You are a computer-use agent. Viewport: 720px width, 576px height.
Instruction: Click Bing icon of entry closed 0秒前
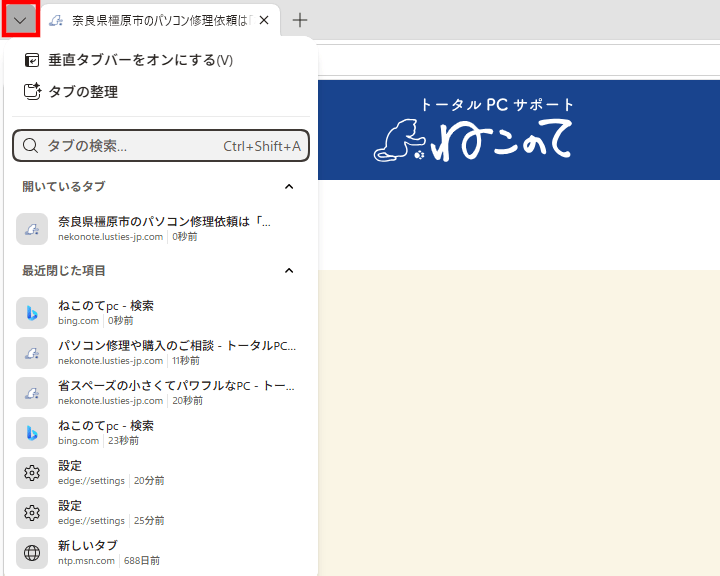(x=32, y=313)
